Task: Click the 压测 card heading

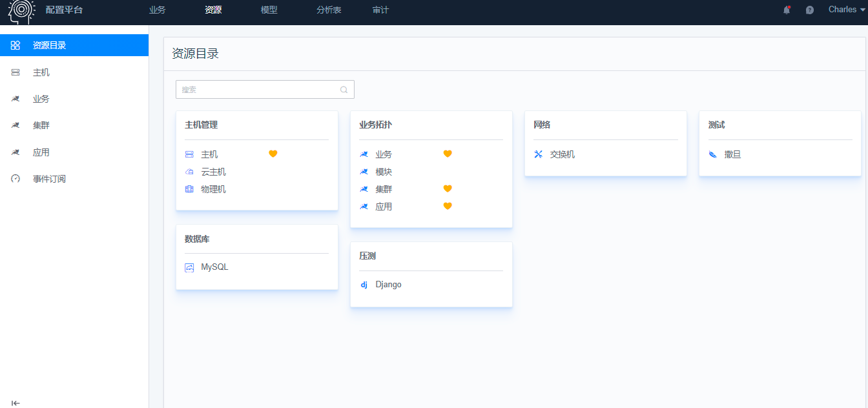Action: click(367, 256)
